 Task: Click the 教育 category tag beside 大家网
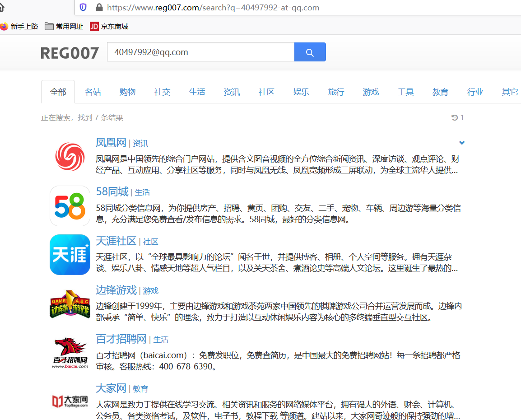140,389
